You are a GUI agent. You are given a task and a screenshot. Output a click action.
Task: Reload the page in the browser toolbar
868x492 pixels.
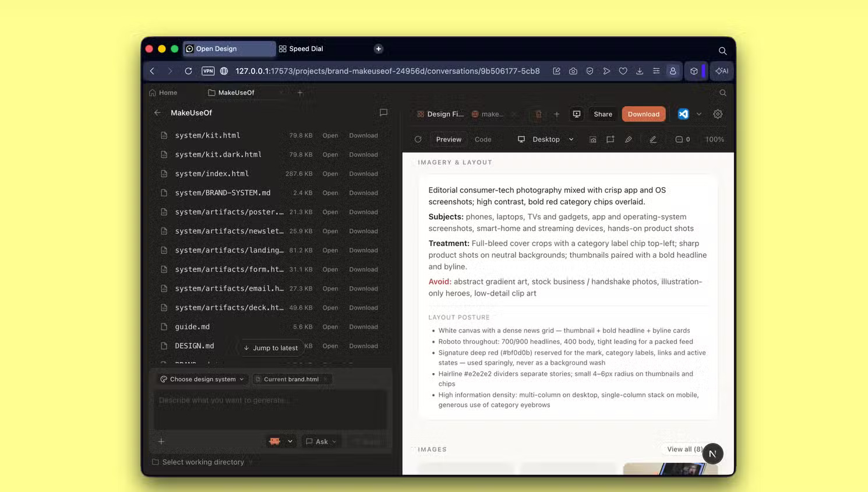tap(188, 71)
